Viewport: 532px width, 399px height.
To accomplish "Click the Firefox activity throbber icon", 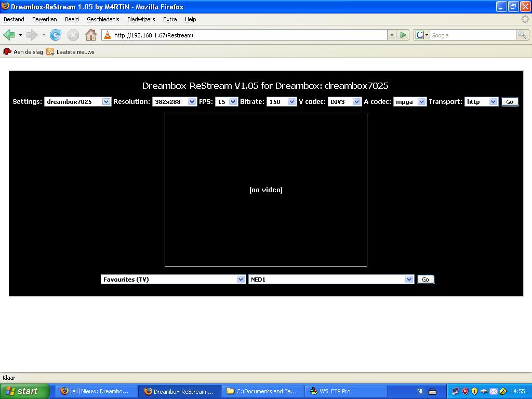I will 525,19.
